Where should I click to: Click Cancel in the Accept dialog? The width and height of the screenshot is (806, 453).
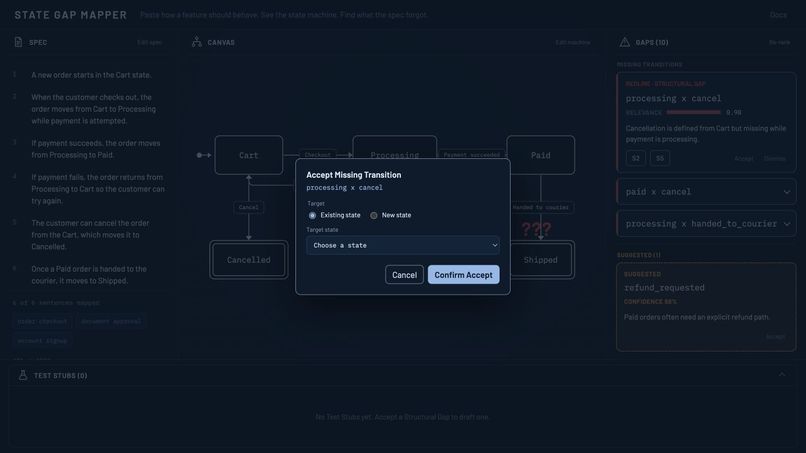coord(405,275)
